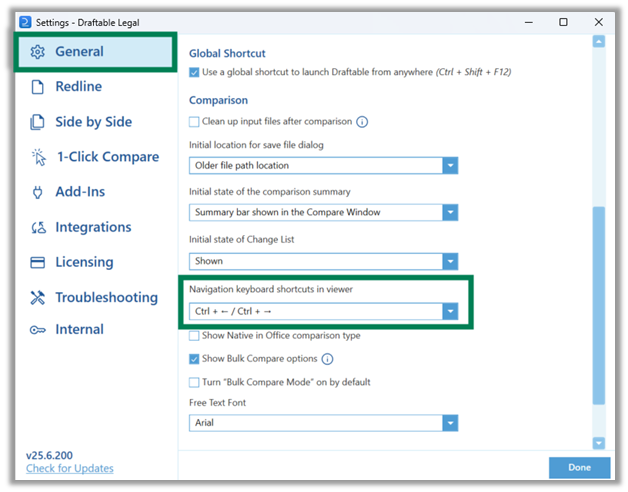Uncheck Show Bulk Compare options
Viewport: 628px width, 492px height.
point(194,359)
